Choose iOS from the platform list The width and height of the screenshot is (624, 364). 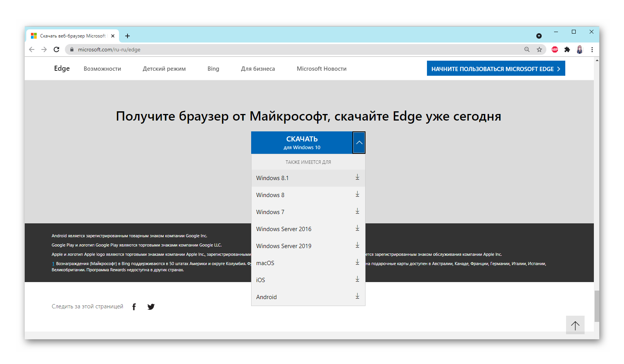(x=308, y=280)
